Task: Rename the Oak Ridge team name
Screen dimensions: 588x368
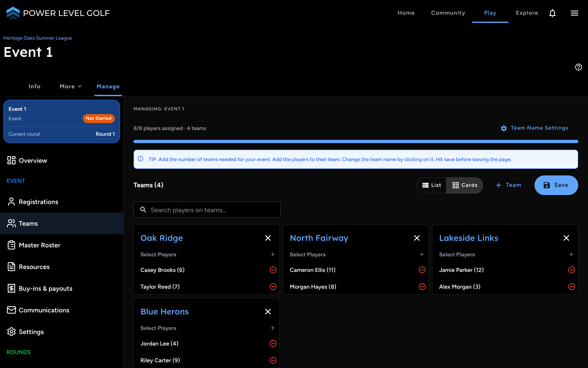Action: click(161, 238)
